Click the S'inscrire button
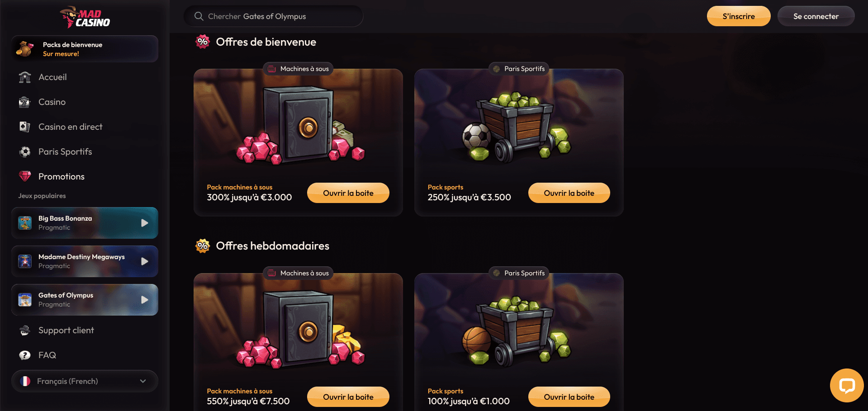The image size is (868, 411). 739,16
